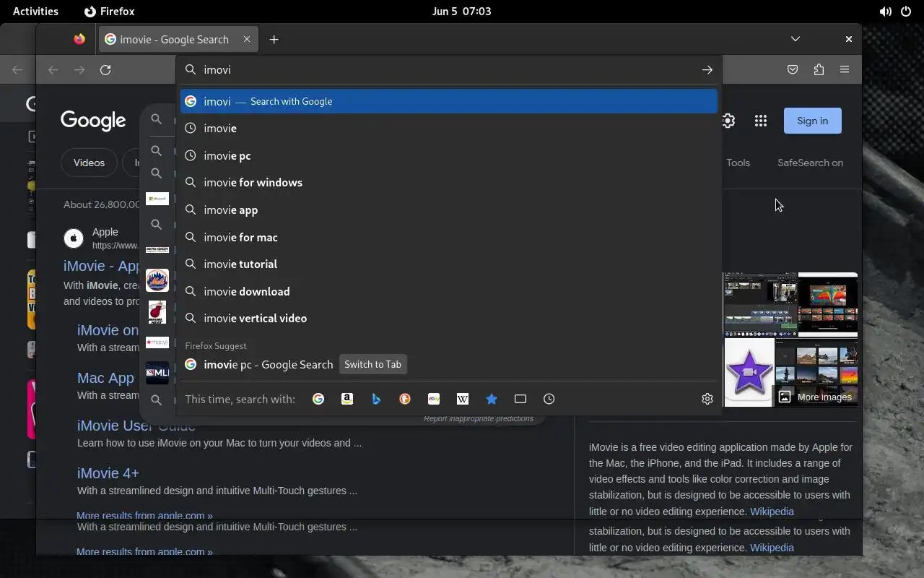
Task: Open the system power menu
Action: click(x=906, y=12)
